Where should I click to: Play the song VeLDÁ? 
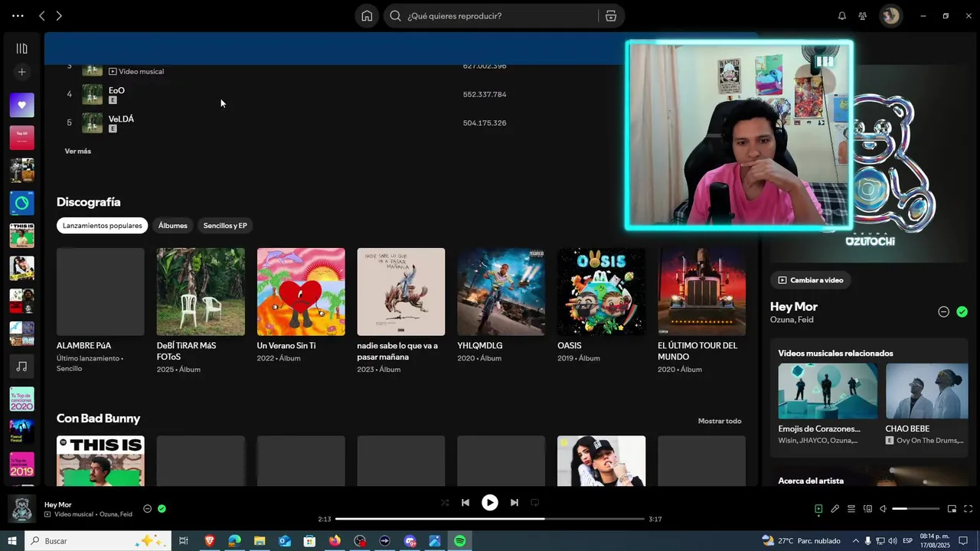121,119
